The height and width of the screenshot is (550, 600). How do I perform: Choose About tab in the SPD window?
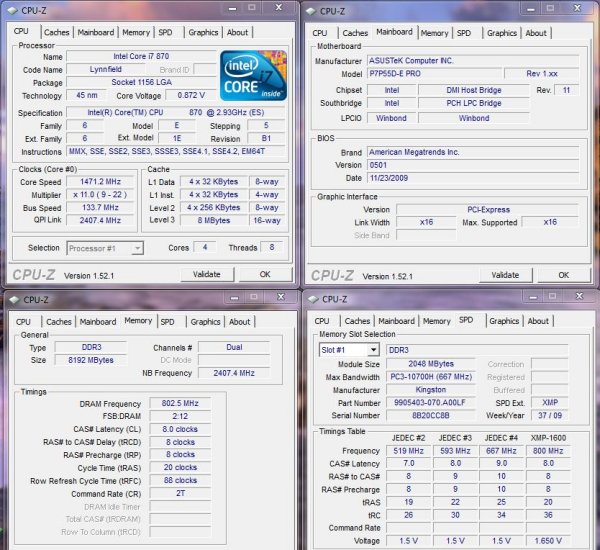[x=538, y=321]
